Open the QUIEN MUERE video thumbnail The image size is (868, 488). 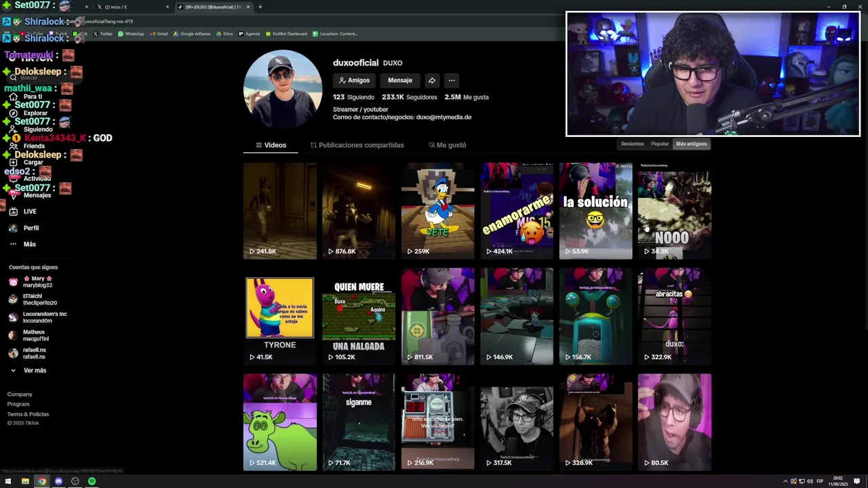(359, 317)
